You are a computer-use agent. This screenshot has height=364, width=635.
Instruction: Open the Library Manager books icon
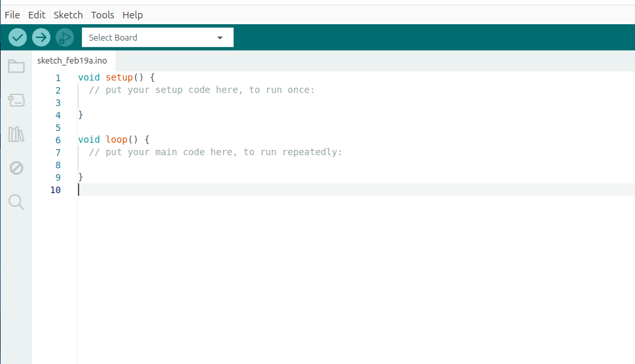pyautogui.click(x=16, y=134)
